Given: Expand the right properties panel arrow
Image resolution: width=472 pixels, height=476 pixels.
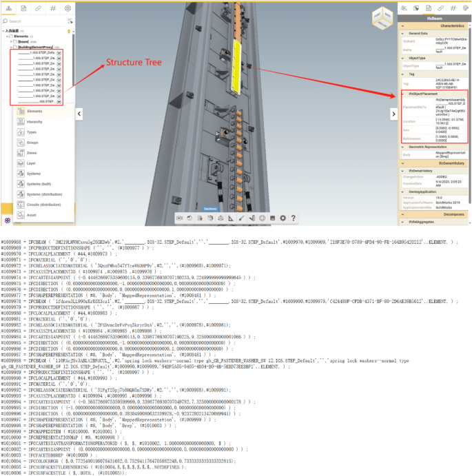Looking at the screenshot, I should click(x=393, y=114).
